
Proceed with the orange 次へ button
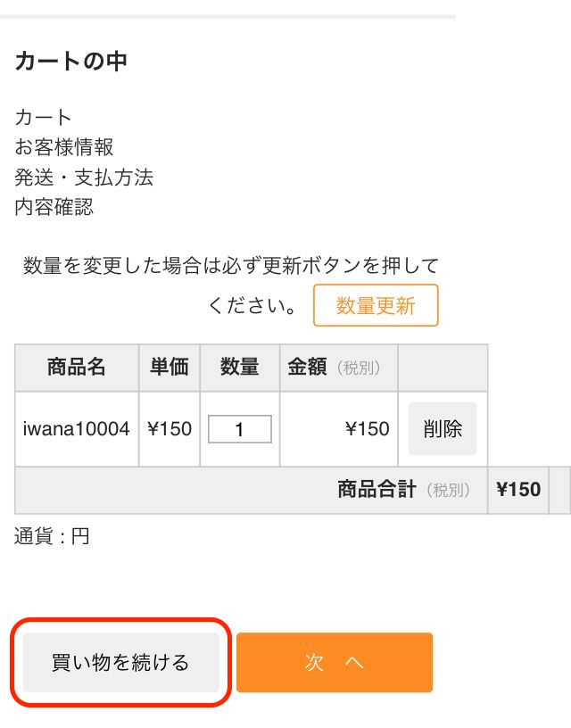click(x=335, y=662)
